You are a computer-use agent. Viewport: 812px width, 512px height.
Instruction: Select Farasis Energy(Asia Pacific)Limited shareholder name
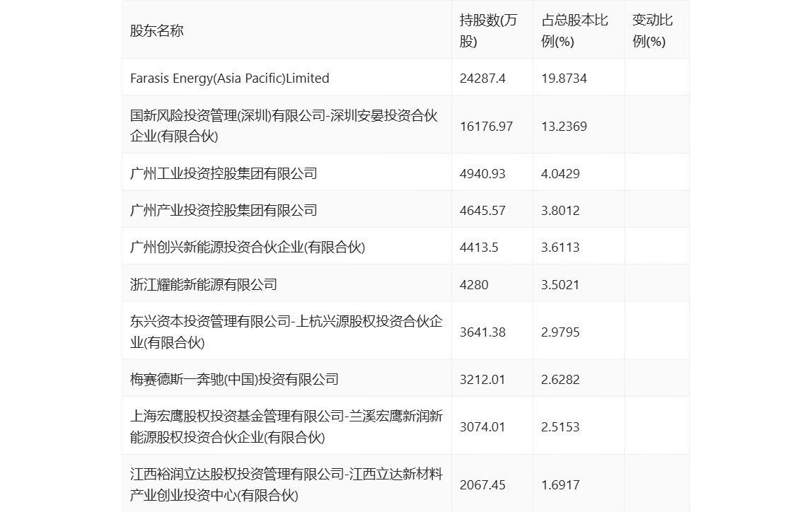tap(229, 78)
